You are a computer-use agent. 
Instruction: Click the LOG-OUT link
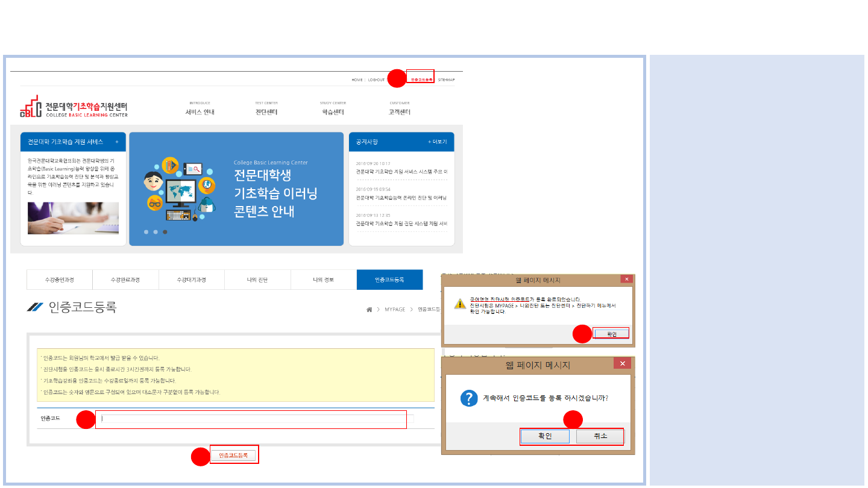[x=376, y=80]
